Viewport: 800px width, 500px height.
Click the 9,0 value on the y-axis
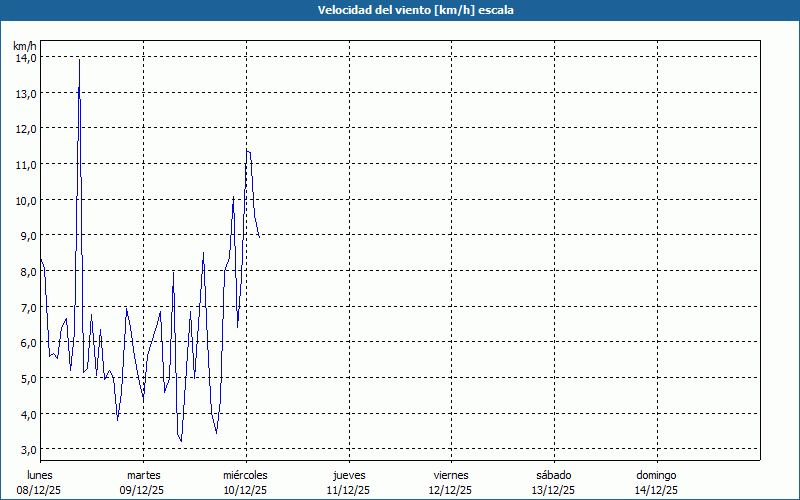[28, 236]
